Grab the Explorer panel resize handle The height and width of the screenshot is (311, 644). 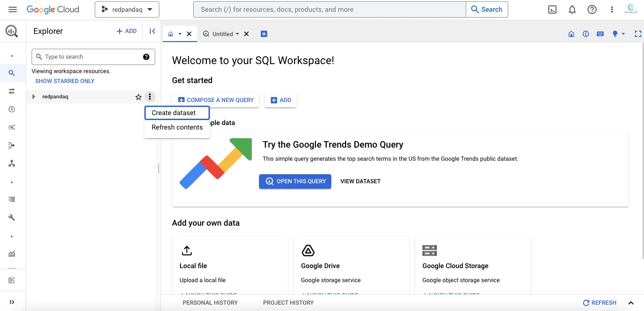point(158,168)
